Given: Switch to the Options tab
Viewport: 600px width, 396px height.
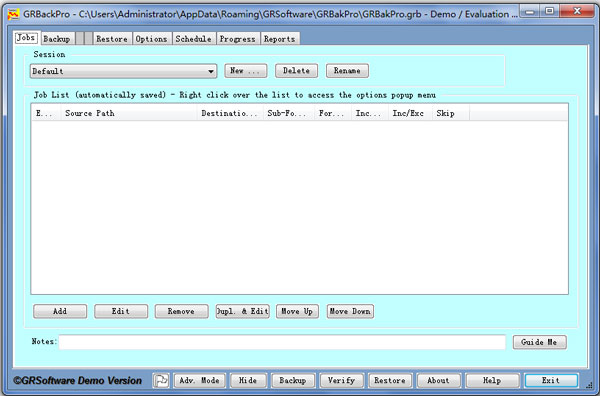Looking at the screenshot, I should click(x=152, y=39).
